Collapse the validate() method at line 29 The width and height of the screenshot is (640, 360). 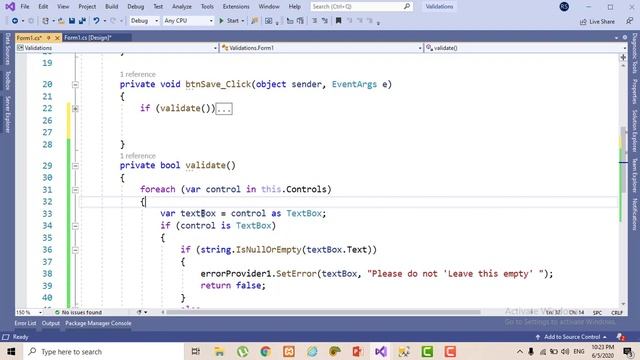tap(75, 166)
